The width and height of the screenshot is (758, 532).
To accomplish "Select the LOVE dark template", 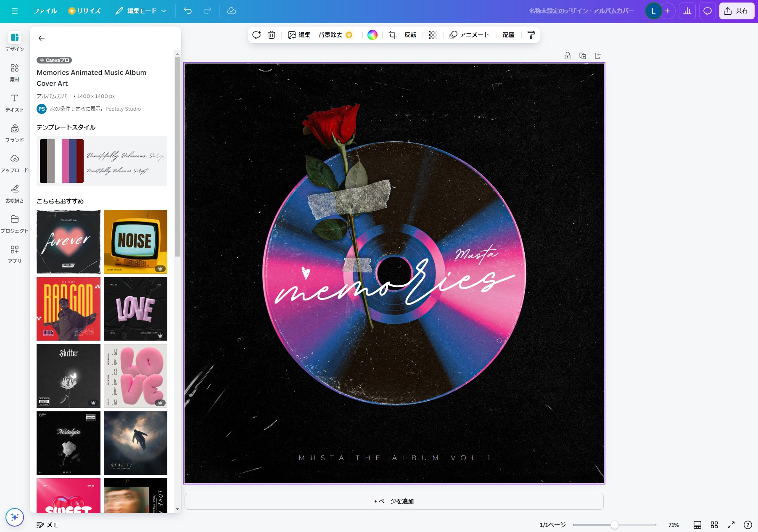I will (x=135, y=309).
